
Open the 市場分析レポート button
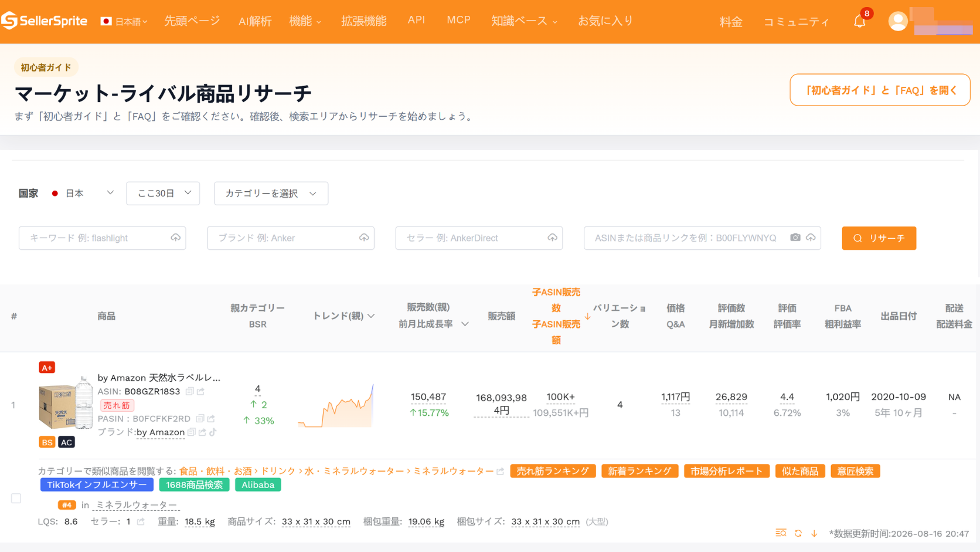click(727, 471)
